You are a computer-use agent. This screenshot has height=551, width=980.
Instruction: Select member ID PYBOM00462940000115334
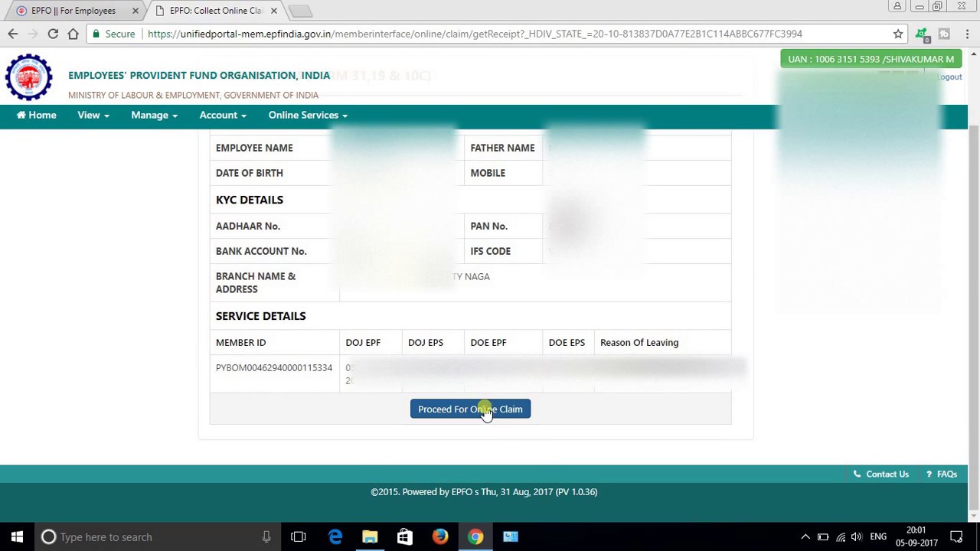(274, 367)
